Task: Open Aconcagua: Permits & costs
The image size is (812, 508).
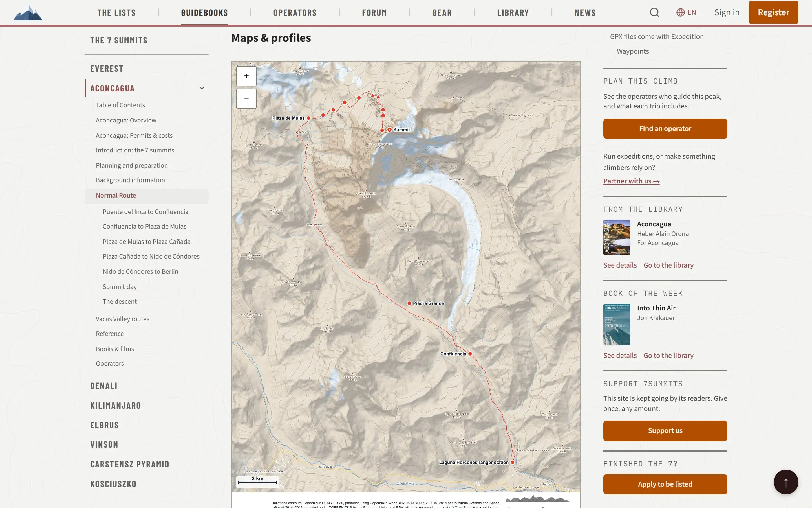Action: coord(134,135)
